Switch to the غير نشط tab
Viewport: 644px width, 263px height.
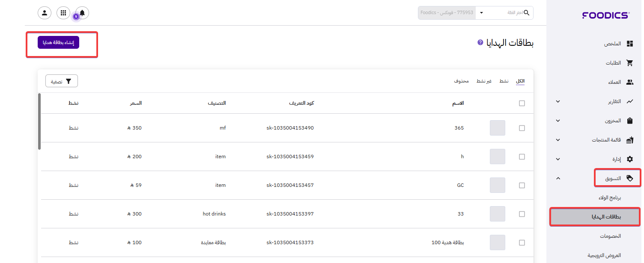pos(484,81)
